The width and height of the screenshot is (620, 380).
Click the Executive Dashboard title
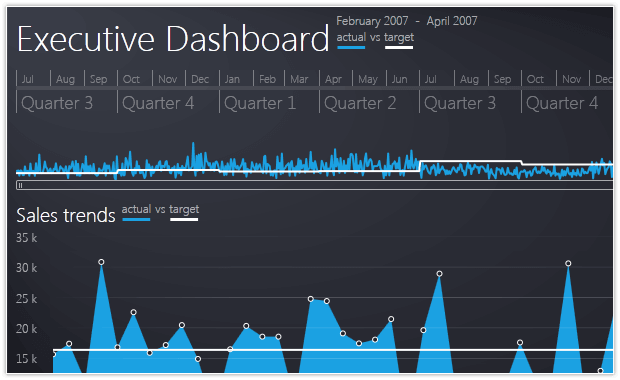(173, 39)
